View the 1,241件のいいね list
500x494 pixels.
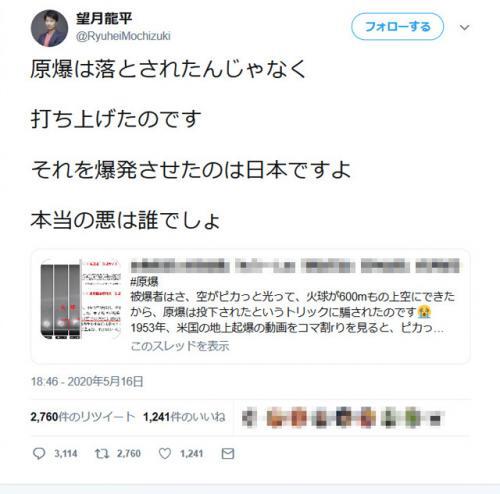184,417
